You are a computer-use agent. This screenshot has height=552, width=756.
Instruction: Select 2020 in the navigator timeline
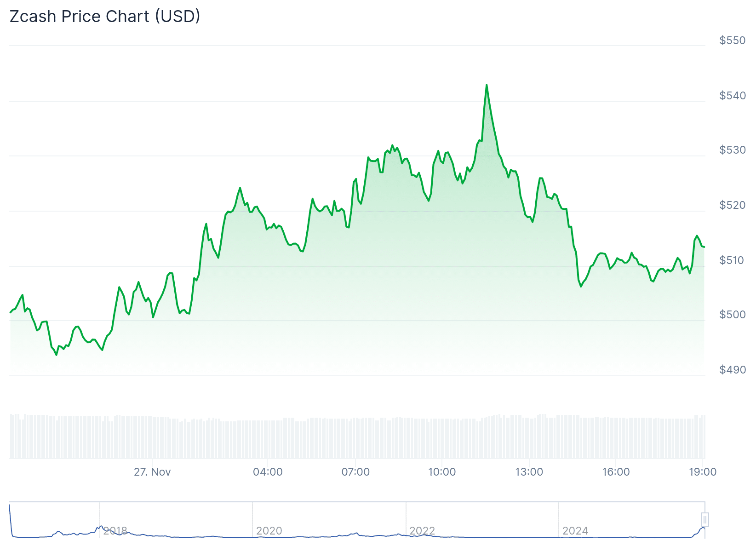click(x=269, y=531)
